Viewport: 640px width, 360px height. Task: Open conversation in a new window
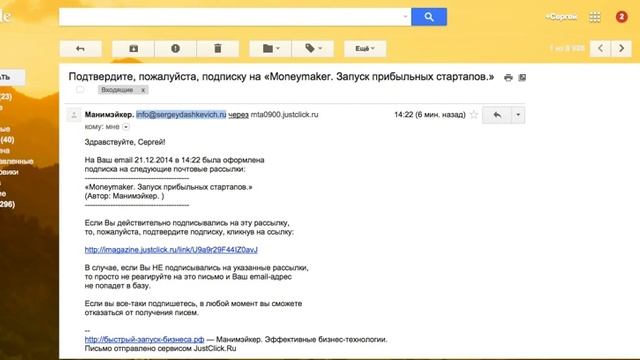pos(522,78)
